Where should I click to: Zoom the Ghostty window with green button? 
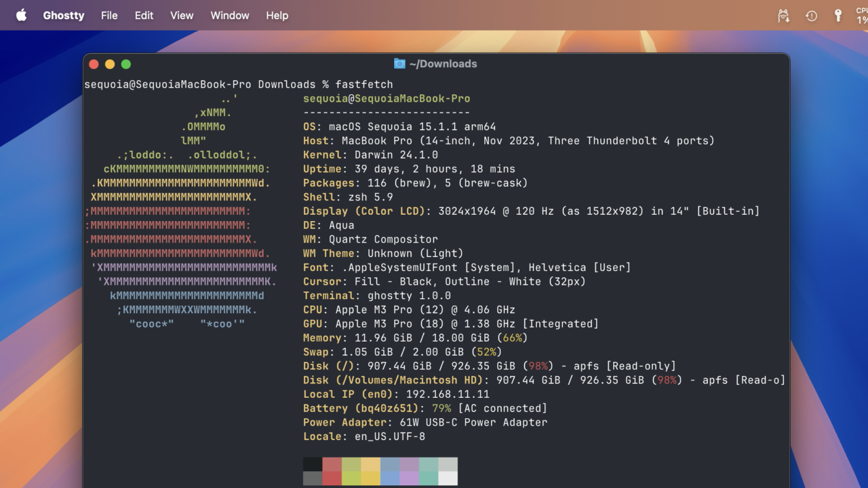click(125, 64)
